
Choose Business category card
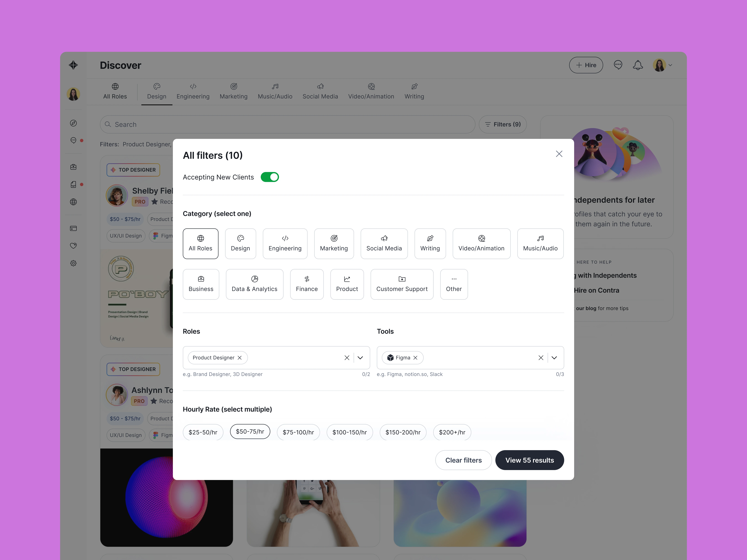point(201,284)
